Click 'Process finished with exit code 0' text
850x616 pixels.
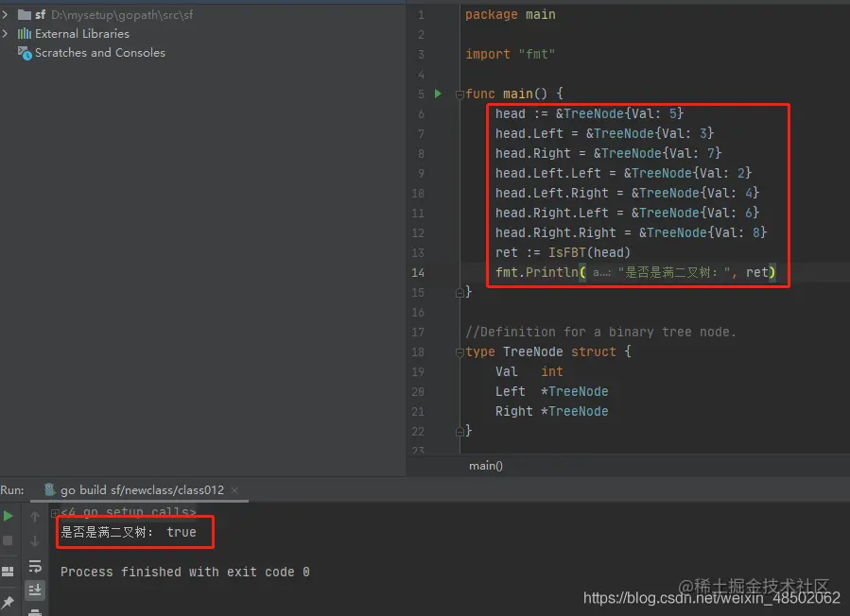click(185, 573)
